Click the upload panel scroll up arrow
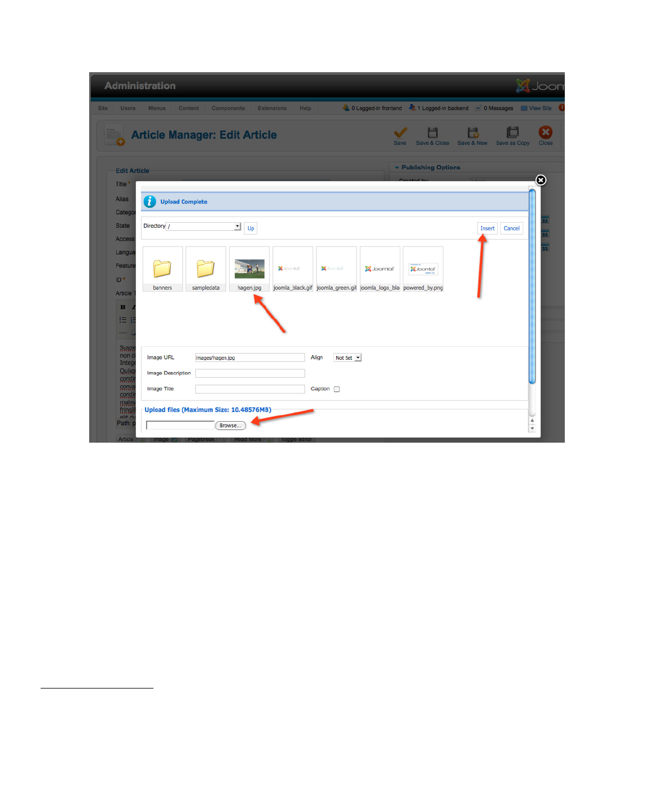Screen dimensions: 650x812 [532, 420]
